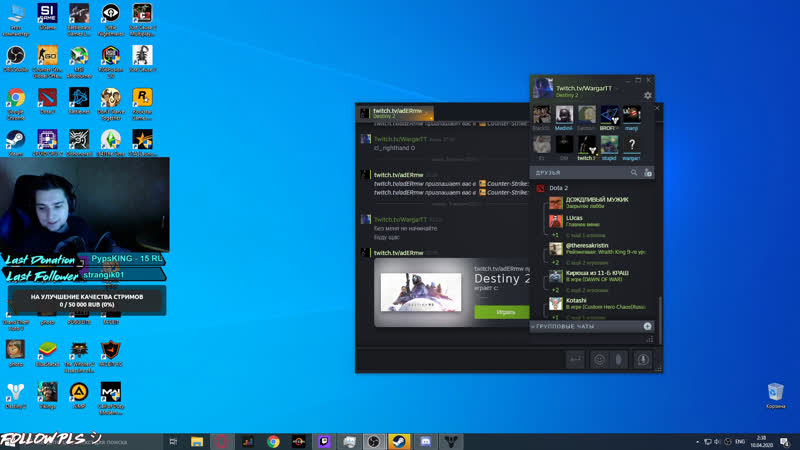Open chat with friend ДОЖДЛИВЫЙ МУЖИК

click(597, 203)
